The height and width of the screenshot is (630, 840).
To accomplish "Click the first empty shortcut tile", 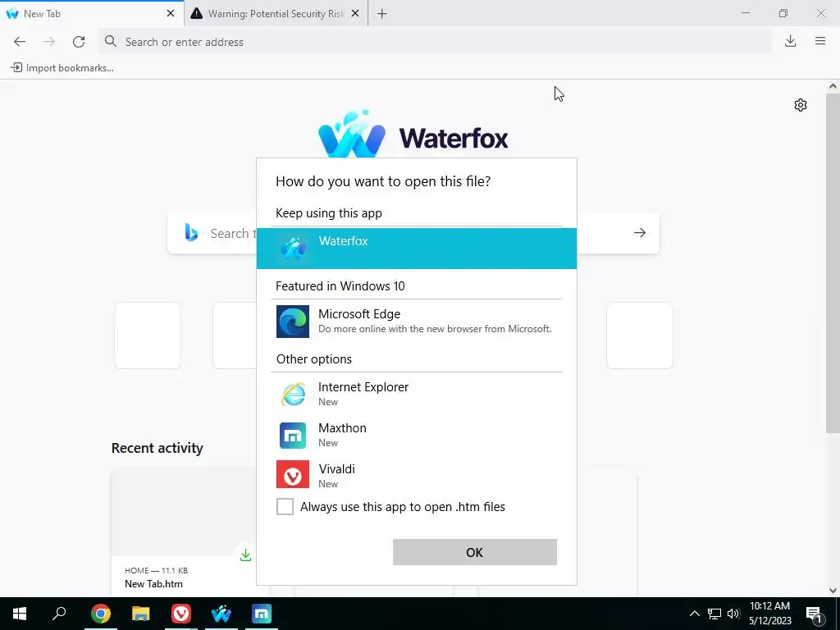I will point(148,336).
